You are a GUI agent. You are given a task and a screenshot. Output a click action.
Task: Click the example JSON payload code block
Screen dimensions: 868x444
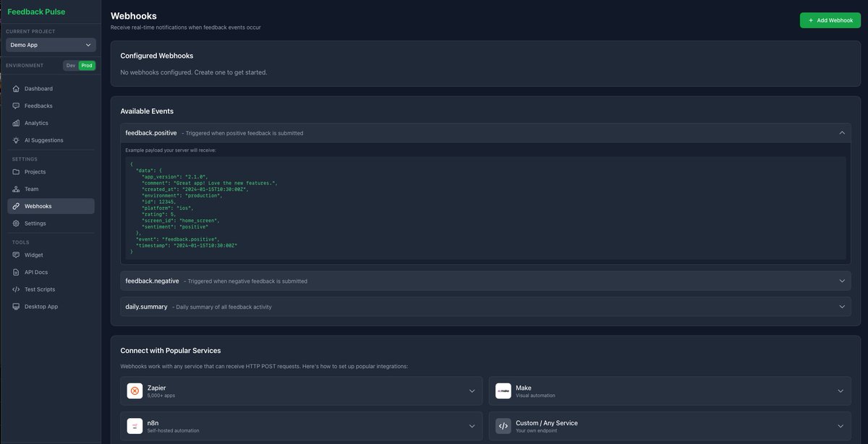(485, 208)
